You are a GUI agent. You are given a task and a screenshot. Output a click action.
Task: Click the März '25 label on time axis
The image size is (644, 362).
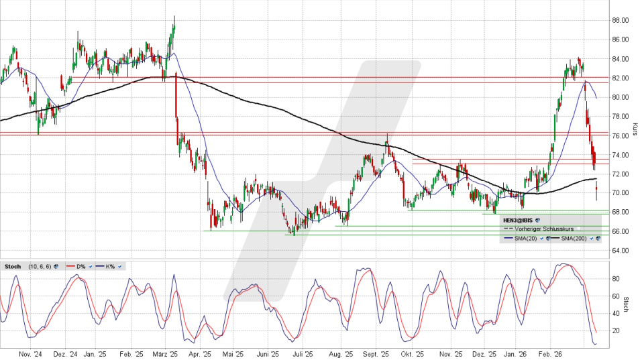point(165,353)
